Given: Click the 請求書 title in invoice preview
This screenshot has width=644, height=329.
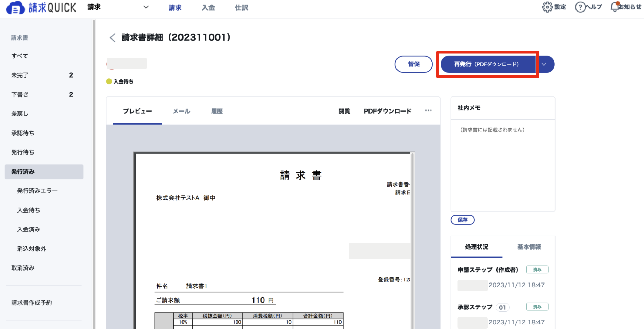Looking at the screenshot, I should (301, 175).
